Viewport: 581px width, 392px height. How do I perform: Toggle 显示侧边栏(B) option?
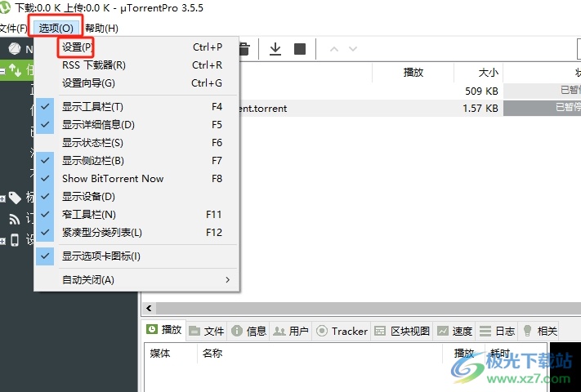point(137,161)
